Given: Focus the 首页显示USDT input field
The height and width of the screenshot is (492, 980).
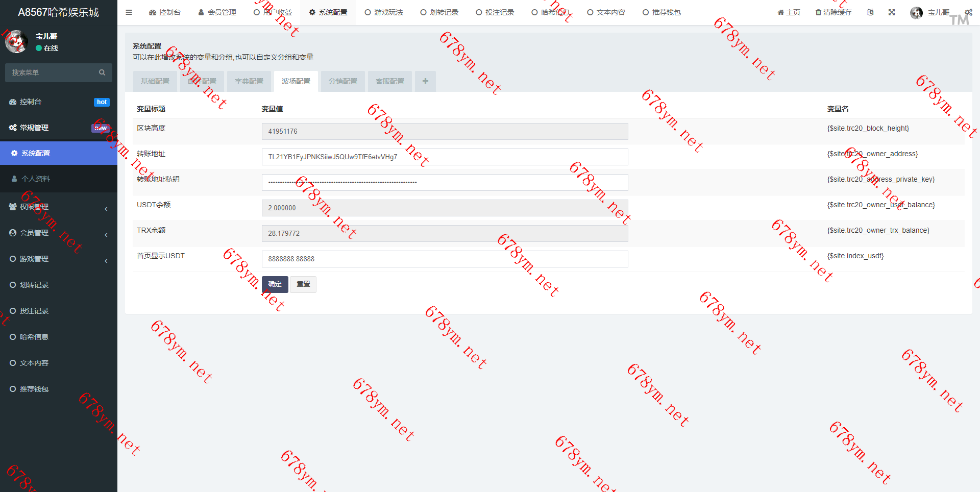Looking at the screenshot, I should pyautogui.click(x=445, y=259).
